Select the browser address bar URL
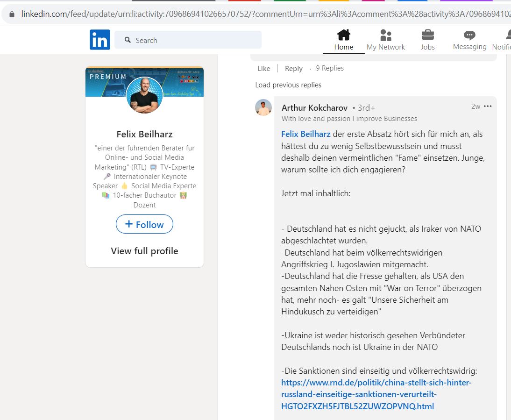The image size is (511, 420). click(x=266, y=14)
